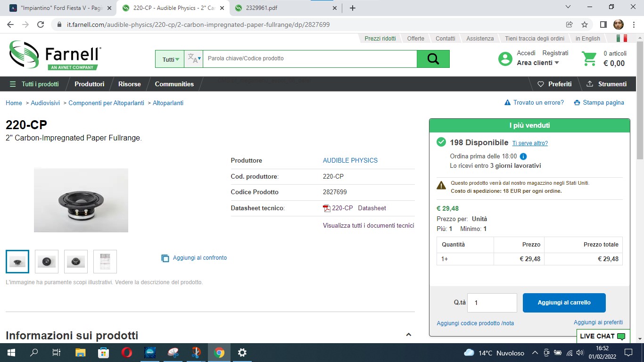
Task: Open the Contatti top link
Action: (x=446, y=39)
